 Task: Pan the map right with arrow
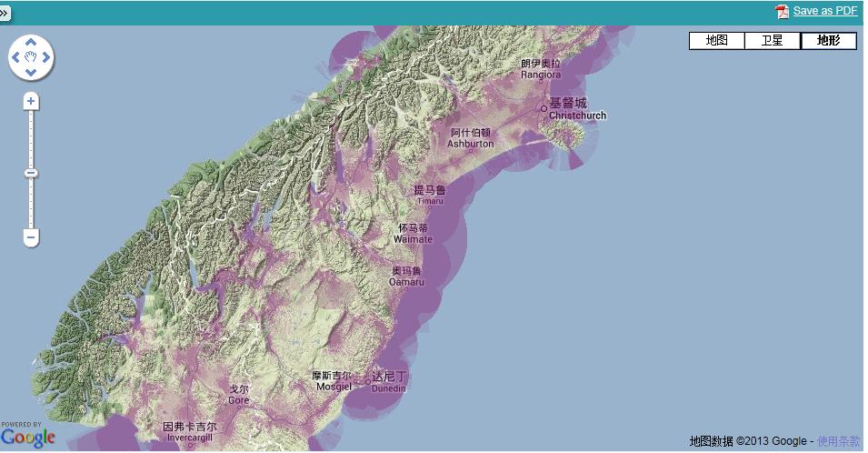46,58
